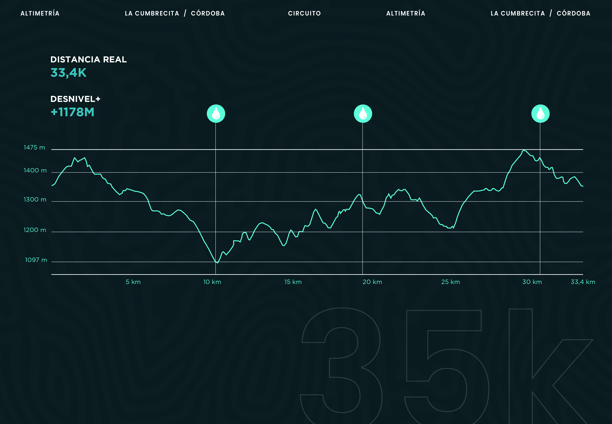Click the 1300 m axis label
Viewport: 612px width, 424px height.
pos(35,200)
